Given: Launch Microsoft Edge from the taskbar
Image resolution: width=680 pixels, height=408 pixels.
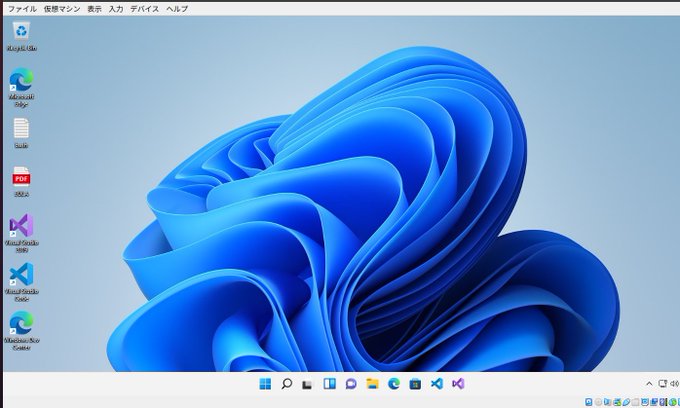Looking at the screenshot, I should pyautogui.click(x=394, y=383).
